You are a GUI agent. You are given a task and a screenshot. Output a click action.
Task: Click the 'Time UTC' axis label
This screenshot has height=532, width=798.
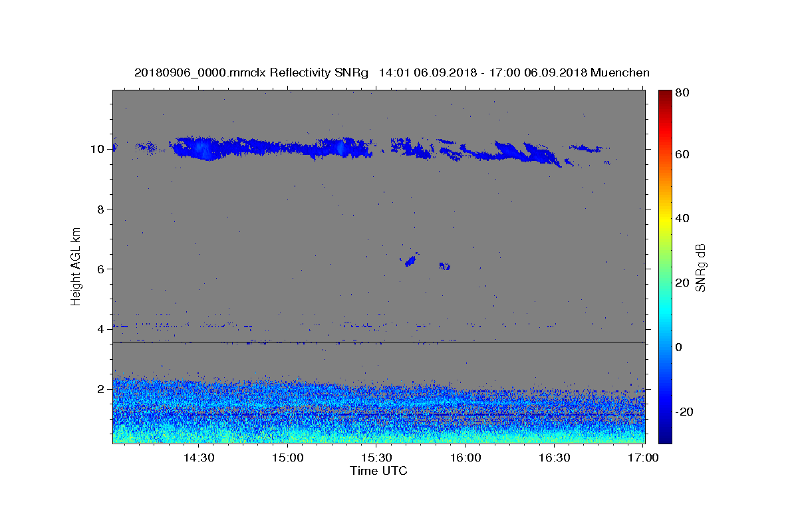click(x=378, y=471)
